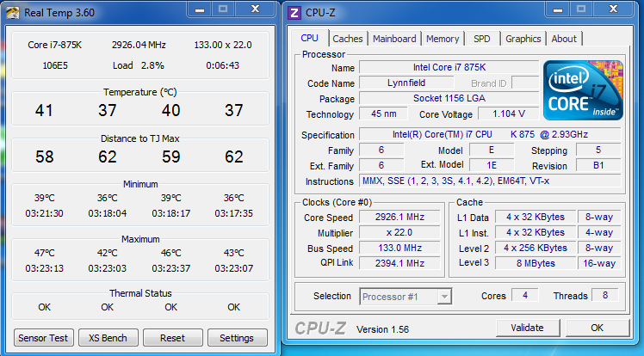Click the Level 3 size 8 MBytes
The height and width of the screenshot is (356, 644).
click(x=536, y=263)
